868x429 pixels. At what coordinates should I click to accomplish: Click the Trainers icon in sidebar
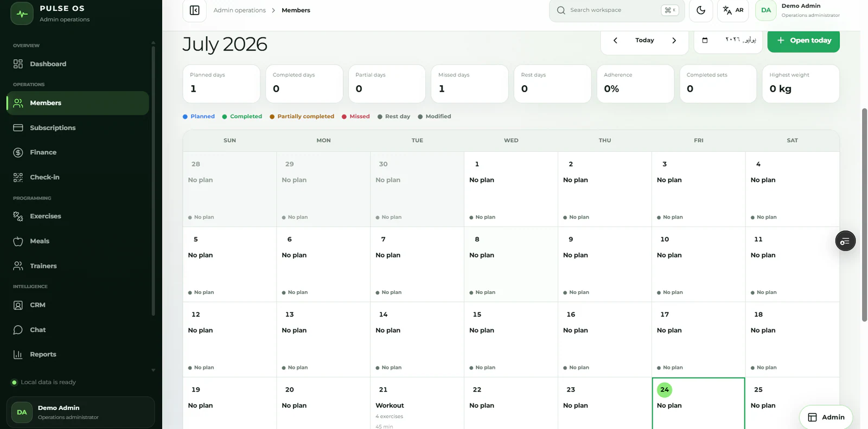pos(18,266)
